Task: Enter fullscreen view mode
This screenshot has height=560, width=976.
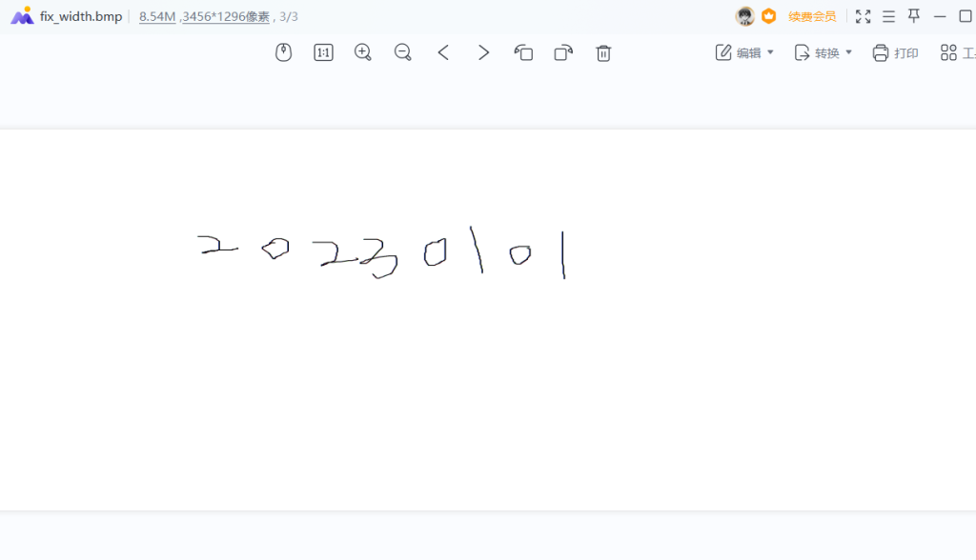Action: click(x=863, y=16)
